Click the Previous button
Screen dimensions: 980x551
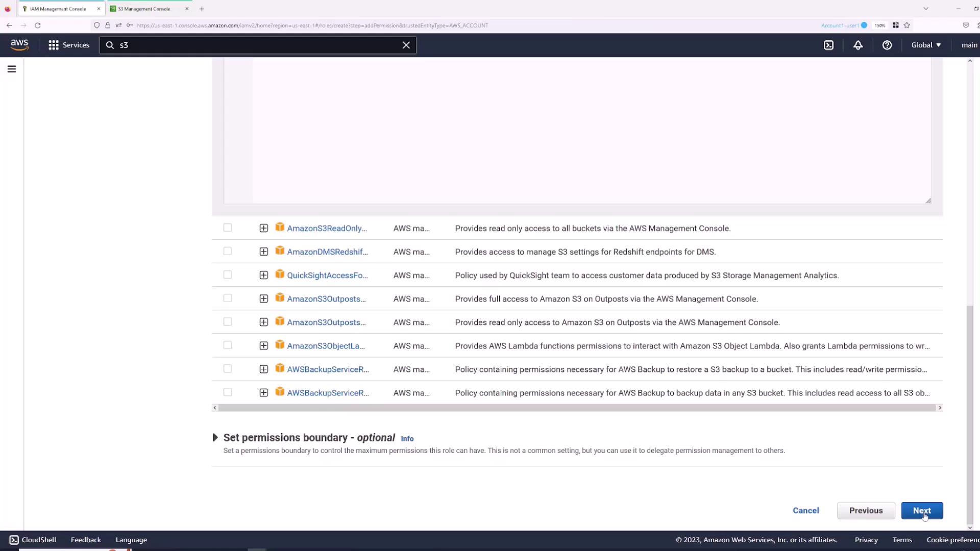[x=866, y=511]
